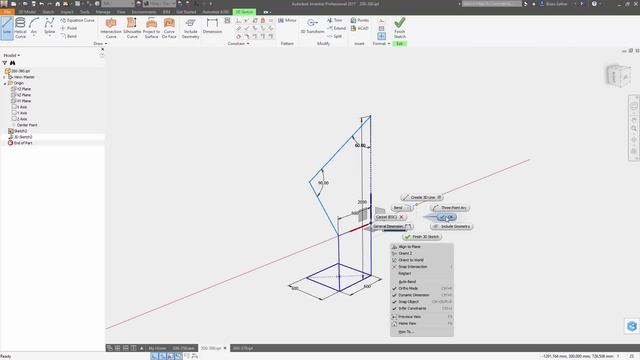Image resolution: width=640 pixels, height=360 pixels.
Task: Expand the Origin folder in browser
Action: click(x=5, y=83)
